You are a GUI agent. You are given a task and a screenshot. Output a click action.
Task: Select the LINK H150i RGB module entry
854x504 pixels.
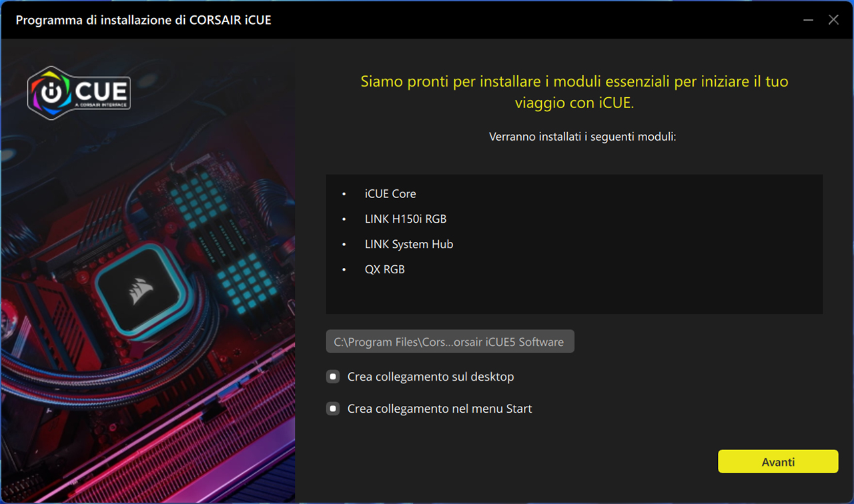click(406, 219)
